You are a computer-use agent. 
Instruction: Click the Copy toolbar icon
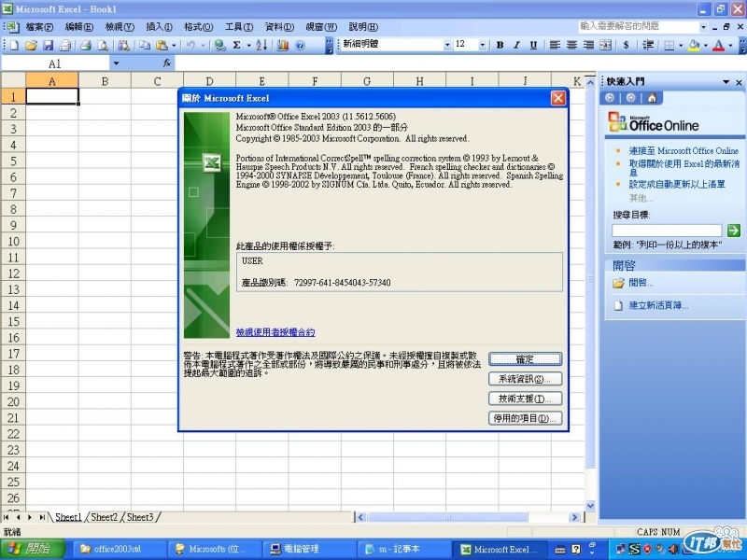[145, 45]
